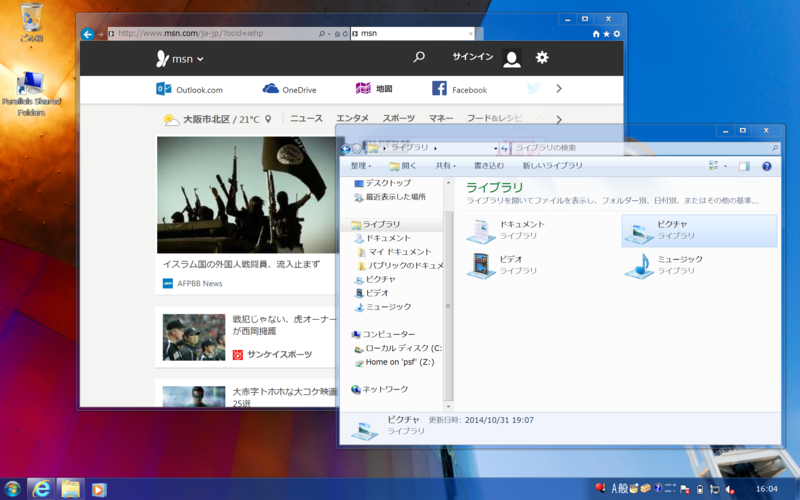
Task: Select デスクトップ in navigation pane
Action: 383,183
